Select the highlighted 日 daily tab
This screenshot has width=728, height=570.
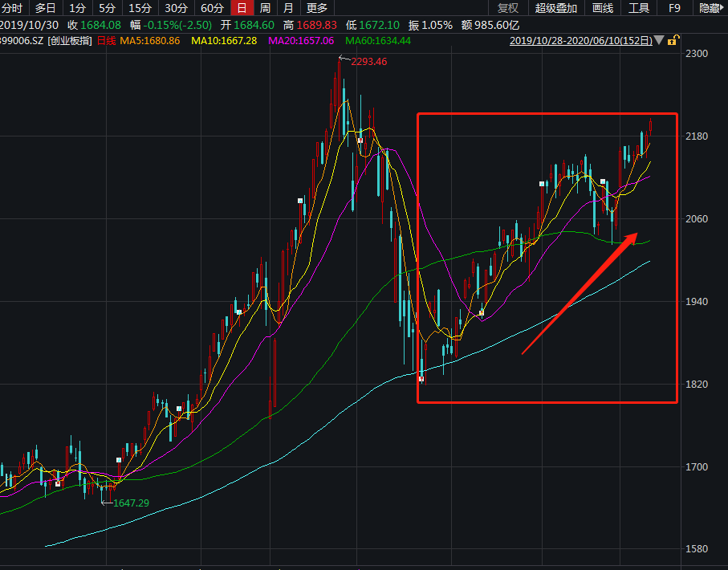[242, 8]
